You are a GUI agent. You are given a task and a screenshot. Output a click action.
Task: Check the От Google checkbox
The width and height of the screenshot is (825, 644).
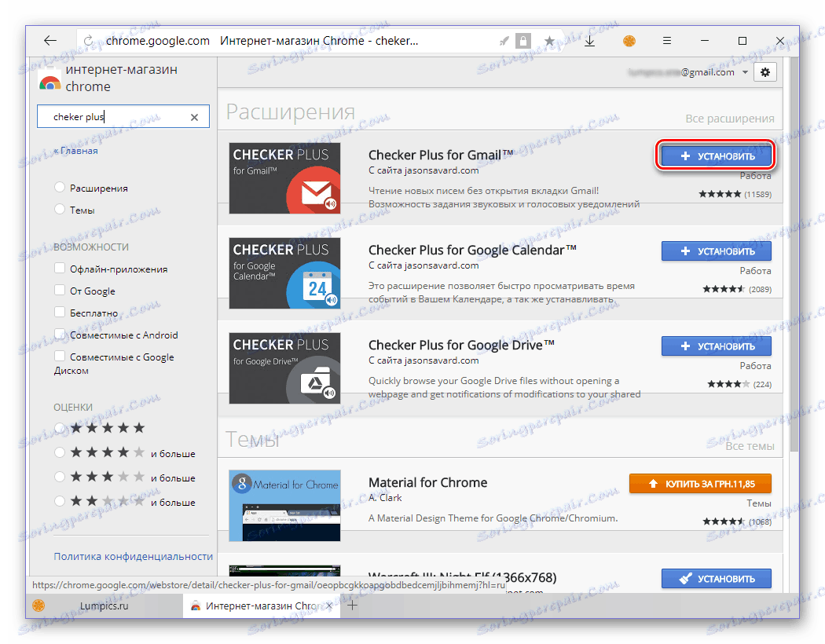(60, 291)
